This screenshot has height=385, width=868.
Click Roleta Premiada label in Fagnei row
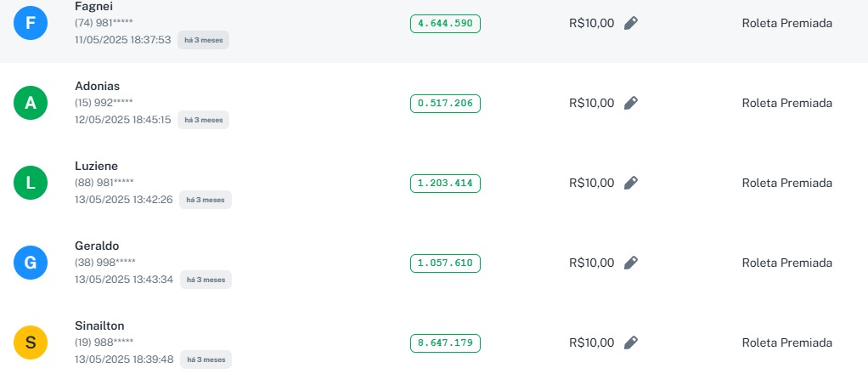click(x=787, y=23)
